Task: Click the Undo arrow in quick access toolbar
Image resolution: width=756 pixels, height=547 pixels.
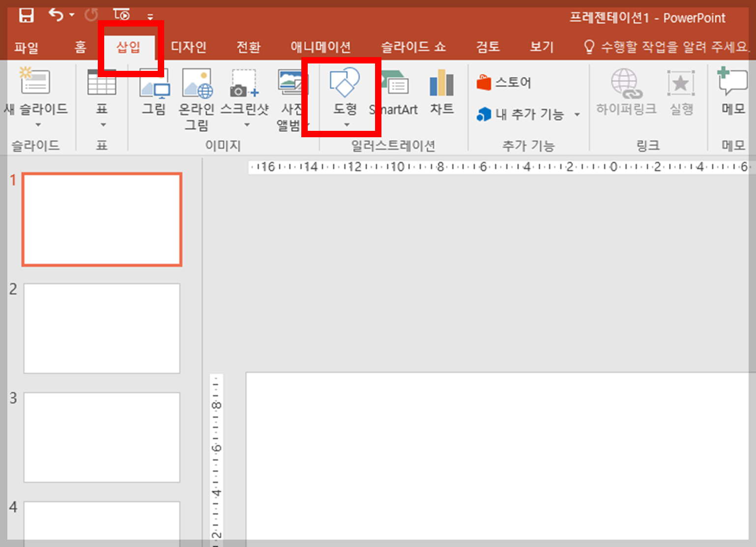Action: click(x=56, y=15)
